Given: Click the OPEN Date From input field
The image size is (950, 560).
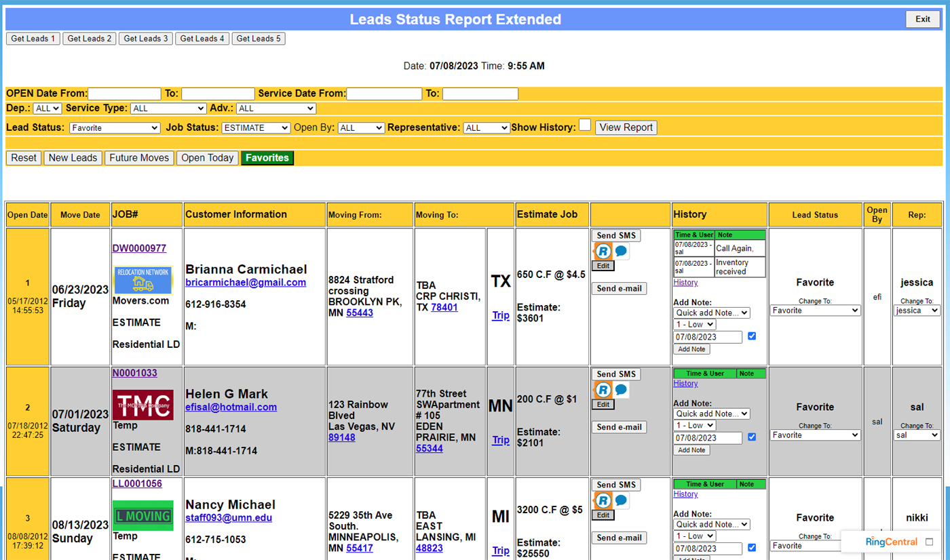Looking at the screenshot, I should (124, 94).
